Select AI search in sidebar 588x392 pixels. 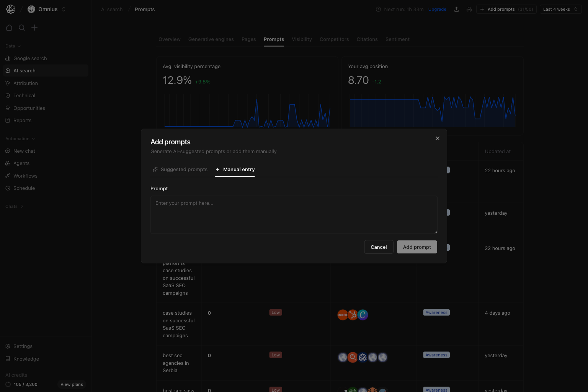point(46,71)
